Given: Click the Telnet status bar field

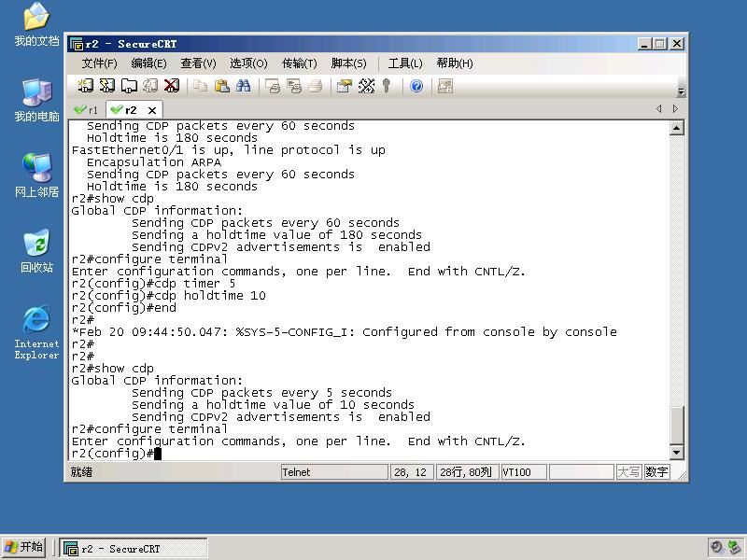Looking at the screenshot, I should (334, 472).
